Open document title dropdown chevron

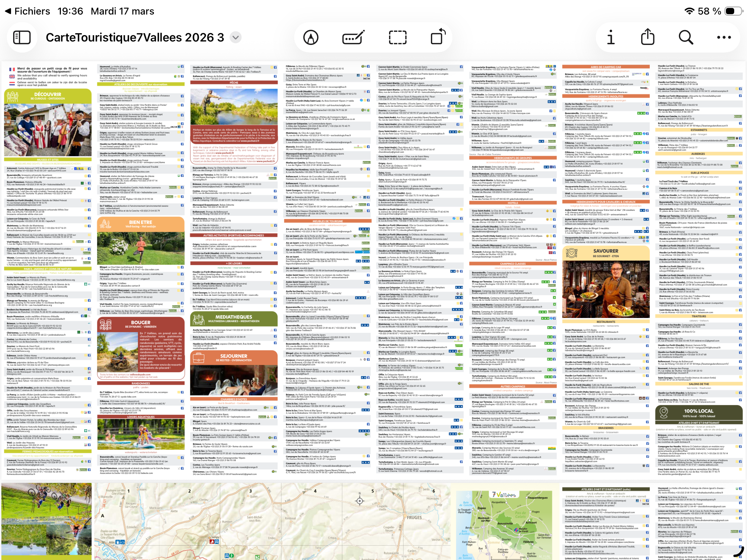click(x=236, y=37)
